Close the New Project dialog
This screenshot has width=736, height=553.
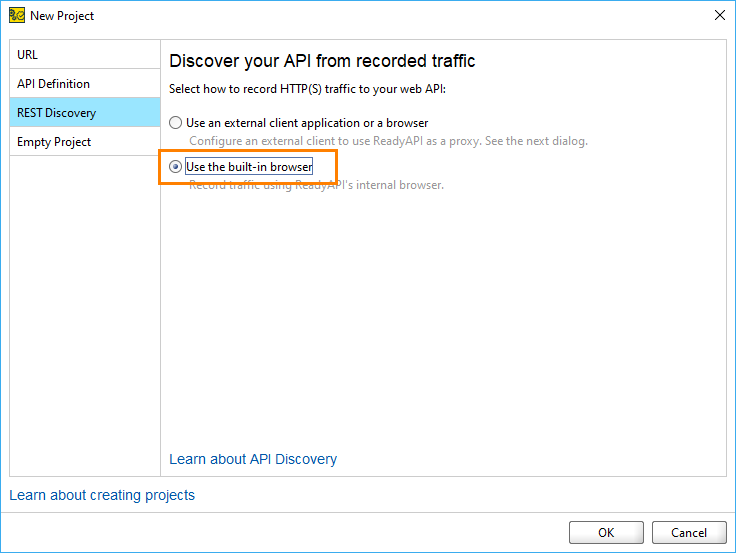[x=720, y=15]
